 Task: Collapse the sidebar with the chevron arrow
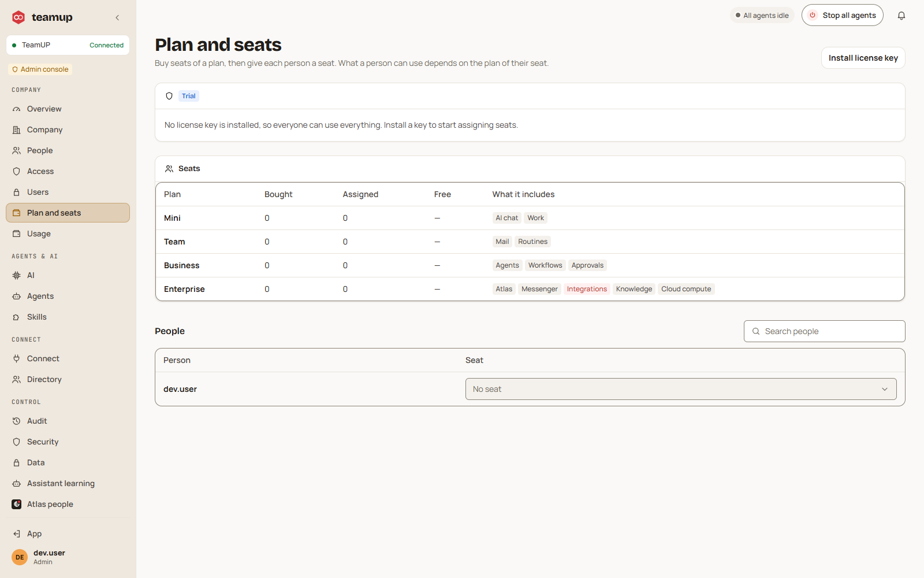117,18
